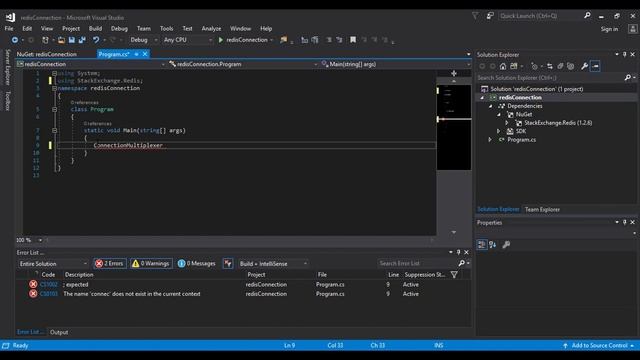Expand the Program.cs node in Solution Explorer
Image resolution: width=640 pixels, height=360 pixels.
(x=490, y=140)
